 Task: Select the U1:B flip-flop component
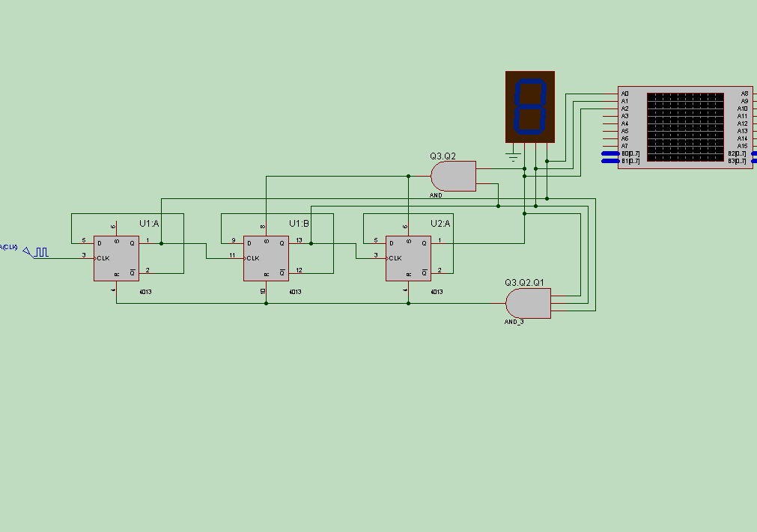coord(266,259)
